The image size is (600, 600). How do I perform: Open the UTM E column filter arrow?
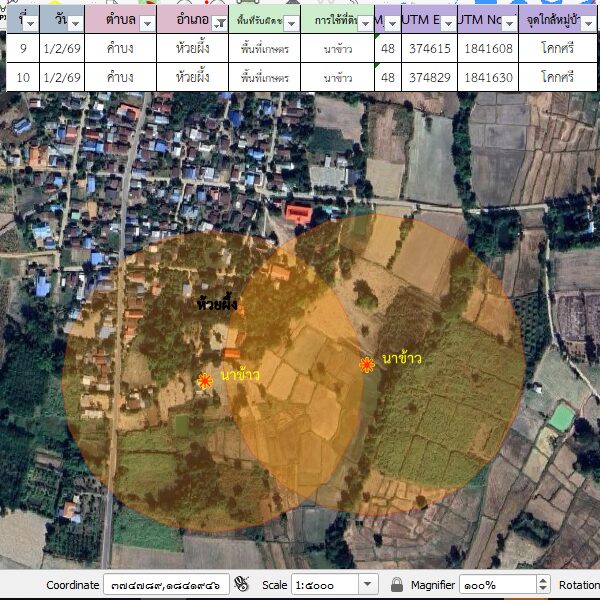coord(447,22)
